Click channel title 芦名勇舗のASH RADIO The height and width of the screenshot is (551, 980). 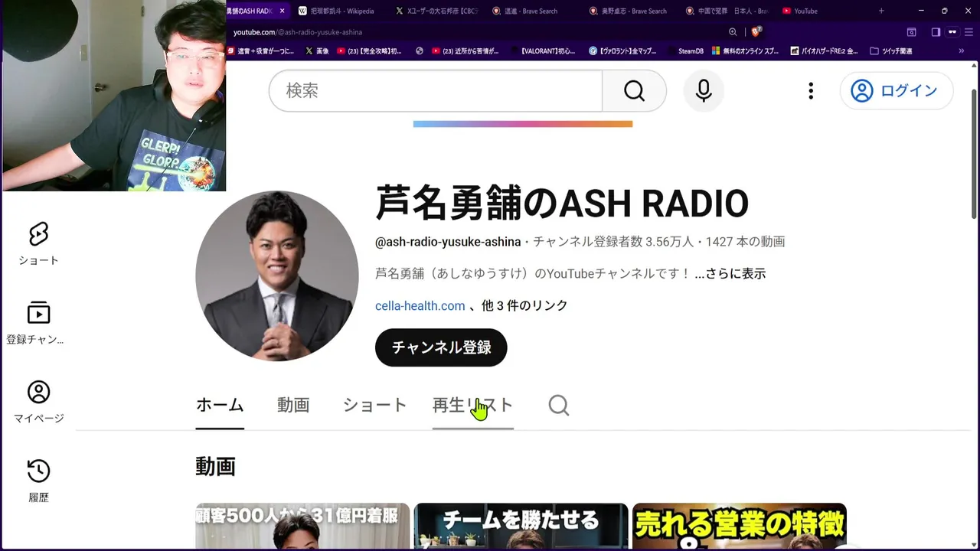[x=562, y=203]
